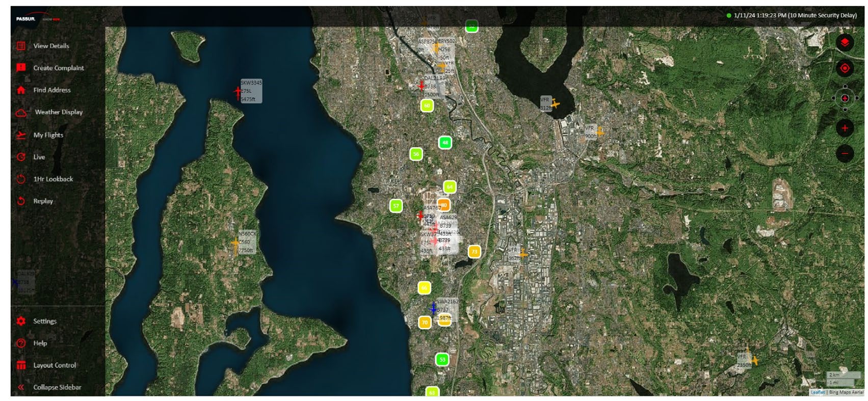Screen dimensions: 868x401
Task: Zoom out with the minus button
Action: 845,153
